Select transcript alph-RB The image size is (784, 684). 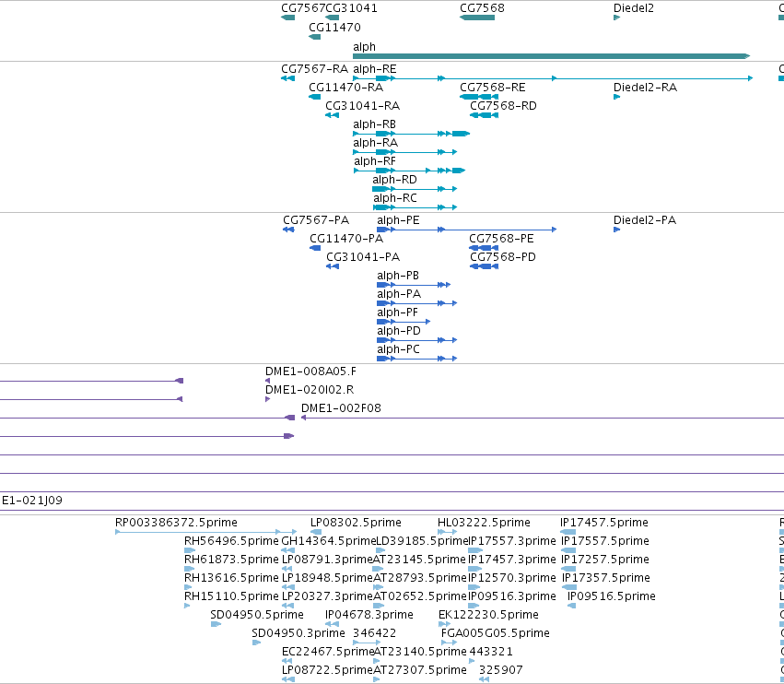point(411,134)
